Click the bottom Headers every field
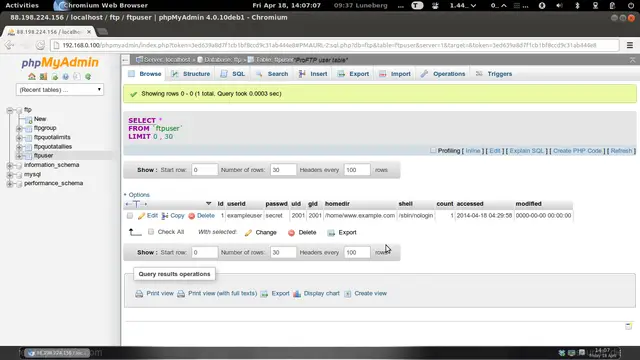Image resolution: width=640 pixels, height=360 pixels. pos(357,252)
